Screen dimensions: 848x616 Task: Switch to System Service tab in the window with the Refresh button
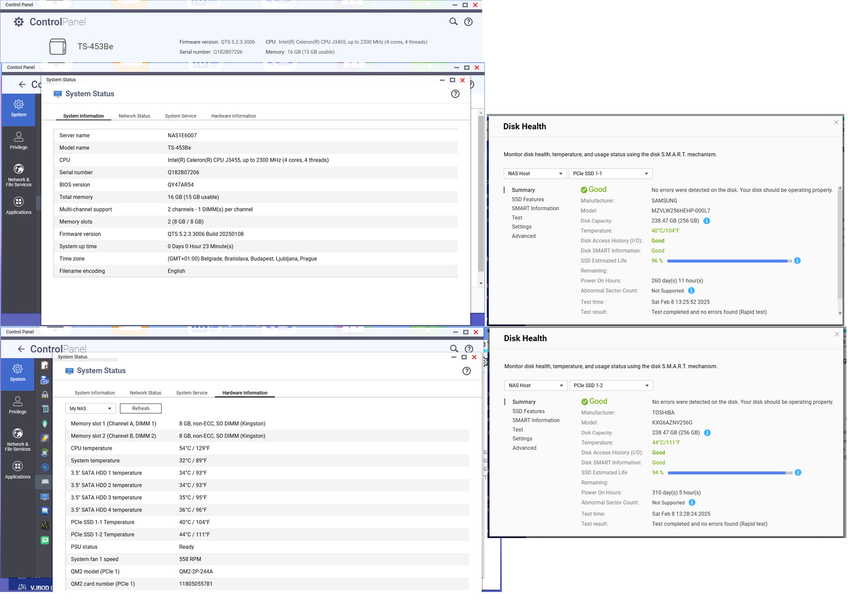192,393
